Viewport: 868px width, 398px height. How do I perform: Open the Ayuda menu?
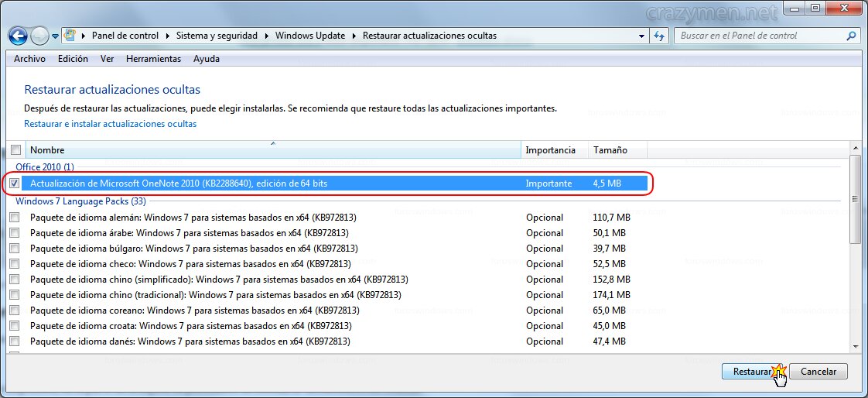point(207,59)
